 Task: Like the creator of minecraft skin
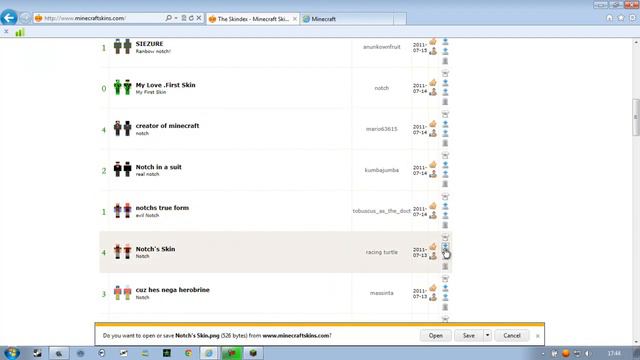[x=433, y=124]
